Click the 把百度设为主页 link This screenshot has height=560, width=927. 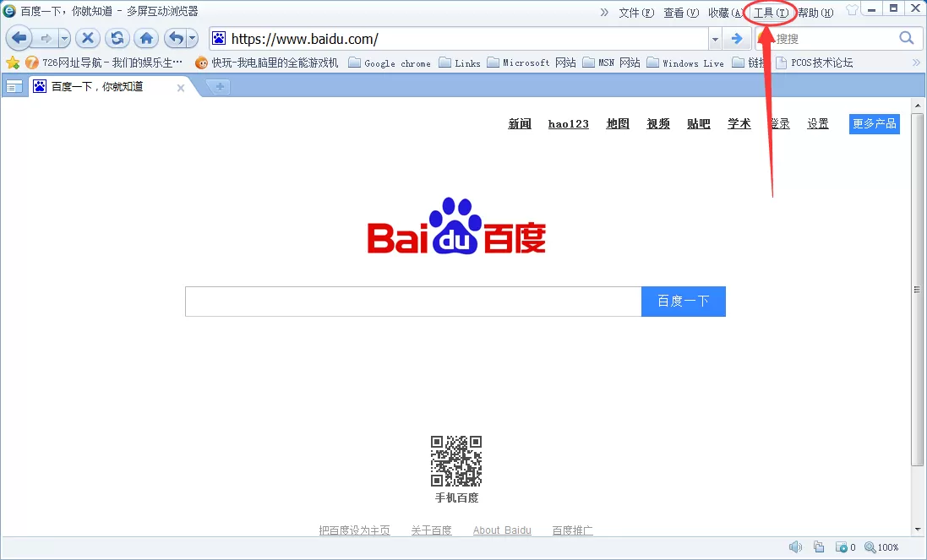coord(355,530)
